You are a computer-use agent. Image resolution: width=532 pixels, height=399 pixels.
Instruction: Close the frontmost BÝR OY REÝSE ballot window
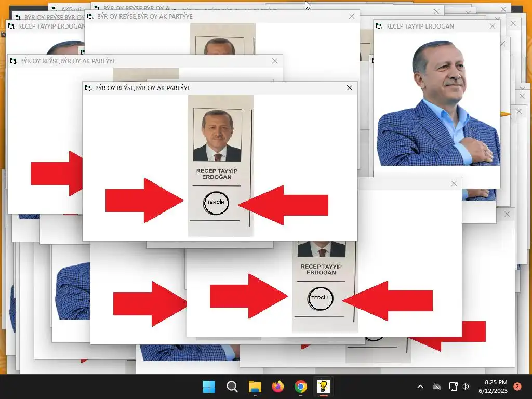(x=350, y=88)
